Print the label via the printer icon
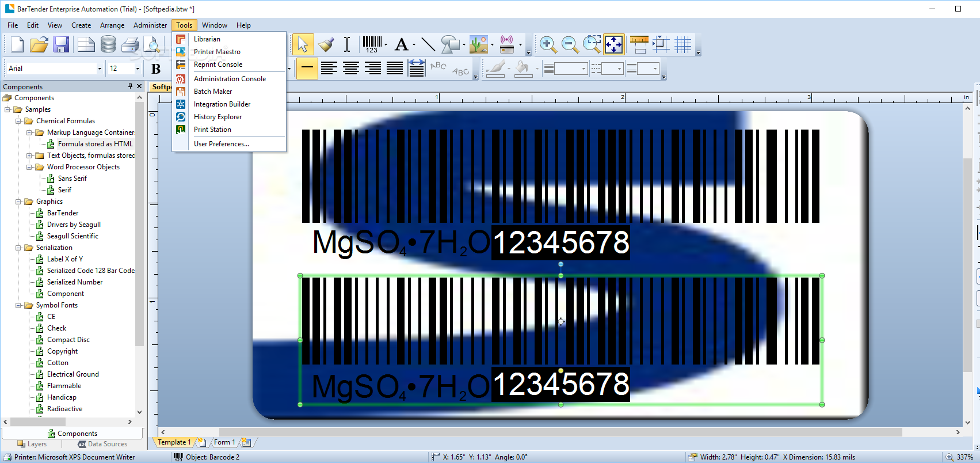980x463 pixels. (x=130, y=44)
